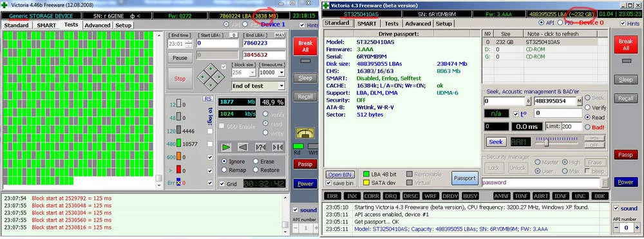This screenshot has height=239, width=644.
Task: Open Advanced tab in Victoria 4.3
Action: coord(418,23)
